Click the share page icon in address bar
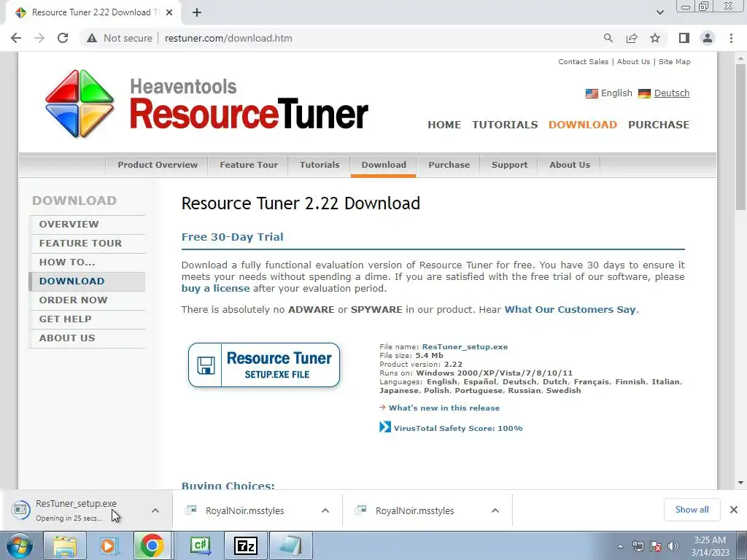The width and height of the screenshot is (747, 560). (632, 38)
